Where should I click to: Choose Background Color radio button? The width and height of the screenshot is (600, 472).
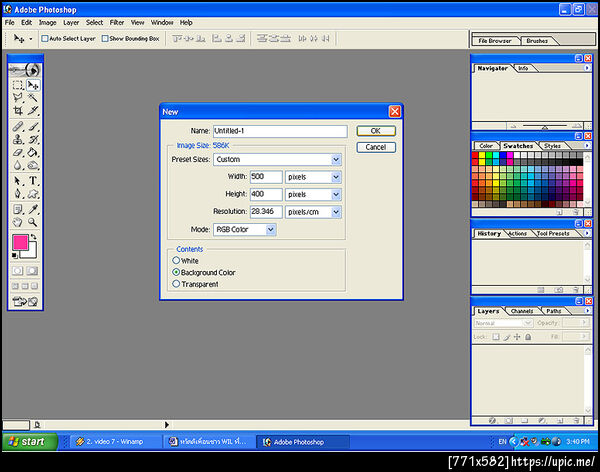[x=176, y=272]
